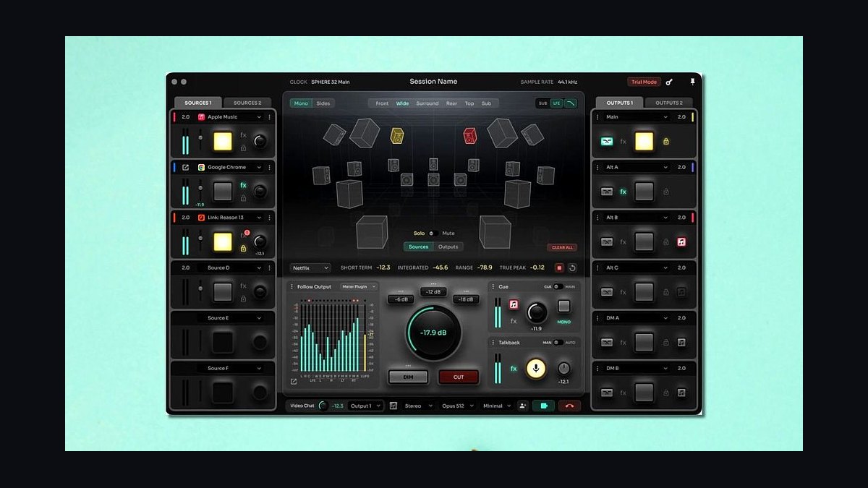Click the yellow lock icon on Main output
Screen dimensions: 868x488
click(666, 142)
